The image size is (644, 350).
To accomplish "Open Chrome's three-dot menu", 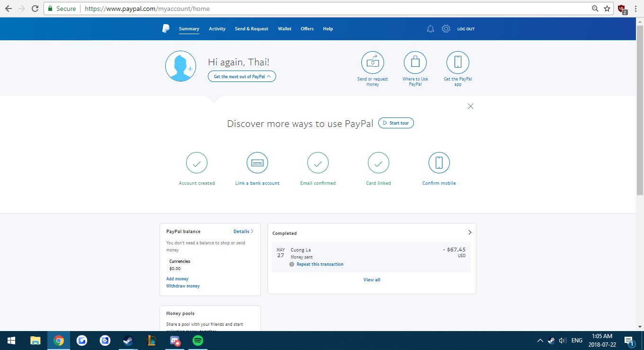I will click(635, 9).
